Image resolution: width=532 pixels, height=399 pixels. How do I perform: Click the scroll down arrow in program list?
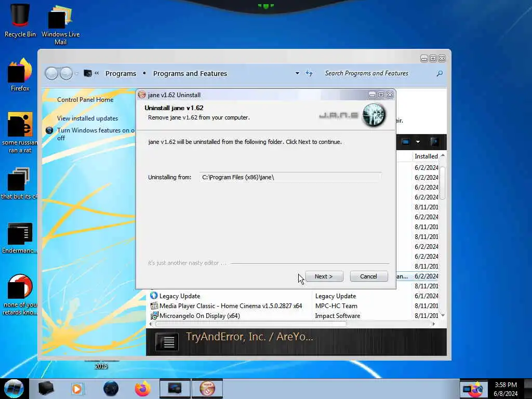click(443, 315)
